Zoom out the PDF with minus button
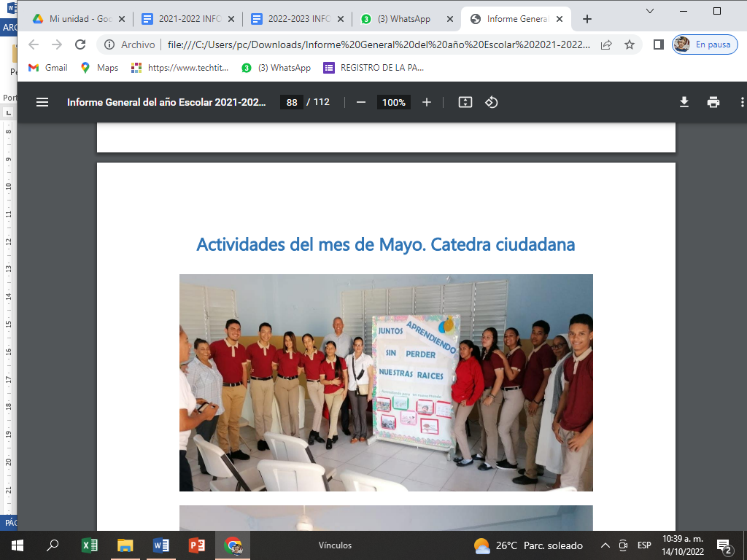This screenshot has height=560, width=747. [x=360, y=102]
